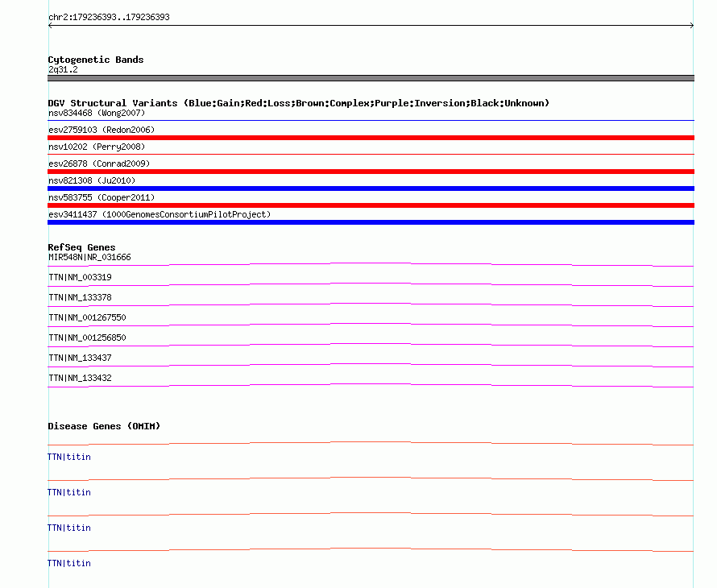Click the chr2:179236393..179236393 coordinate label
The height and width of the screenshot is (588, 717).
coord(109,18)
